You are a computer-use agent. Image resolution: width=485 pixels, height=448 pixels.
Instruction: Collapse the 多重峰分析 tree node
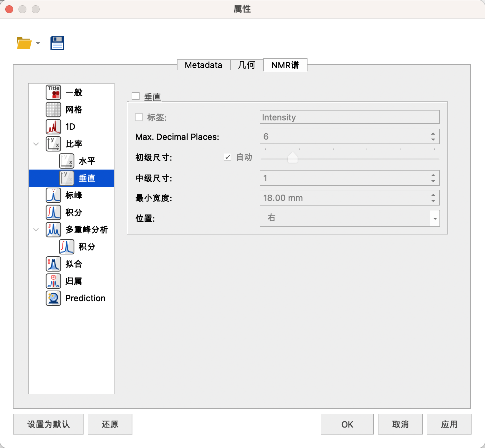point(36,230)
